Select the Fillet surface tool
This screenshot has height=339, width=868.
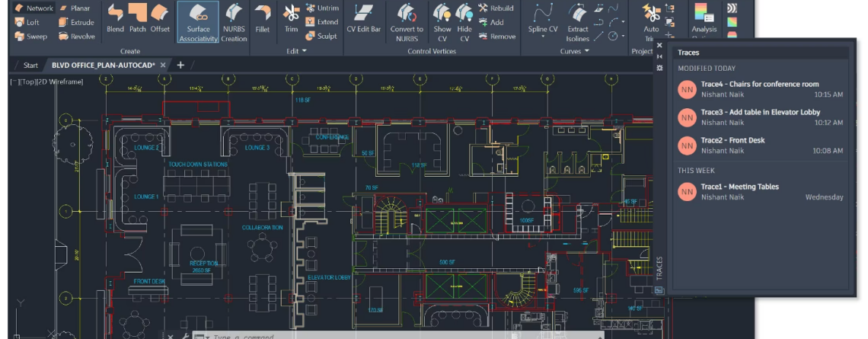click(x=262, y=18)
